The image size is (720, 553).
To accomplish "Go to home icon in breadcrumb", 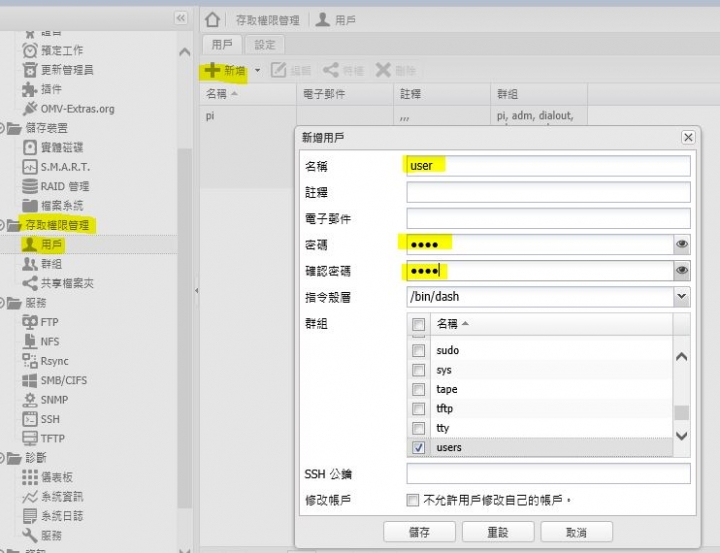I will 212,20.
